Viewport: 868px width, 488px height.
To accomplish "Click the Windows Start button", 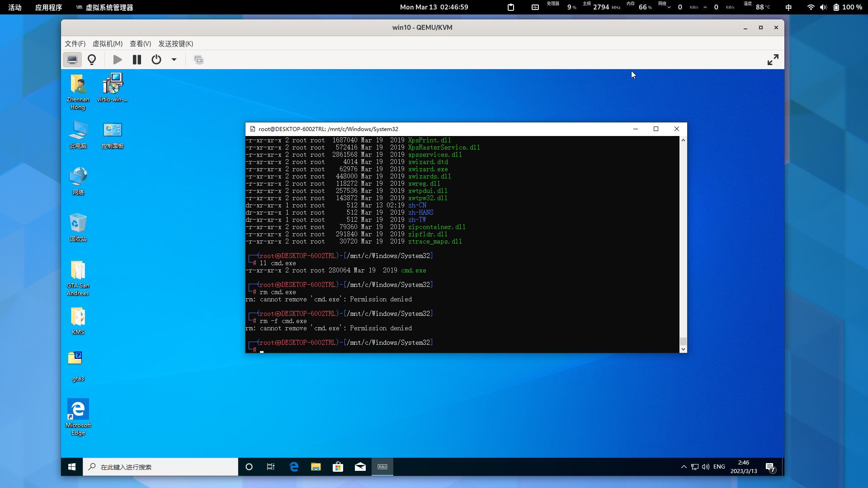I will pos(72,467).
